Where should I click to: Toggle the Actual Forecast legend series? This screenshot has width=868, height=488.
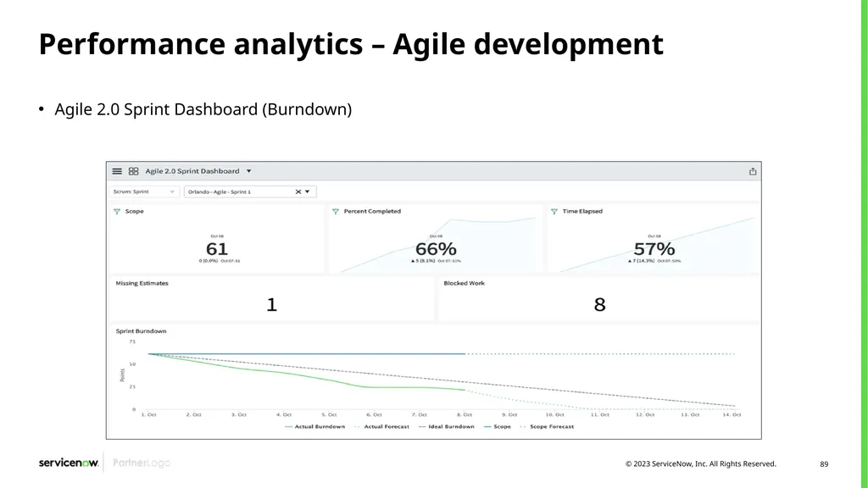(x=381, y=427)
